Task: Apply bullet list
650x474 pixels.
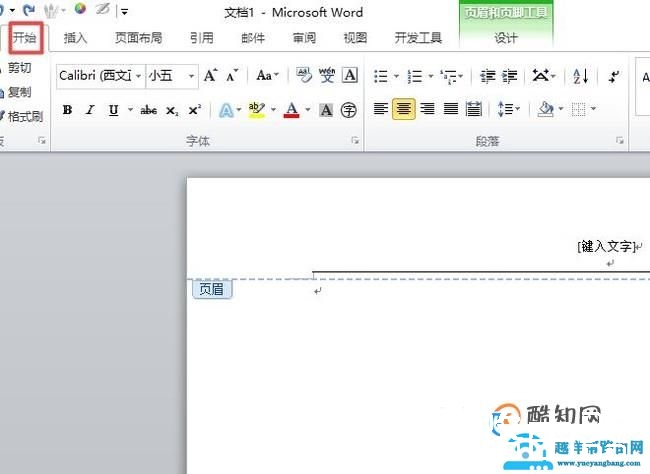Action: [x=381, y=76]
